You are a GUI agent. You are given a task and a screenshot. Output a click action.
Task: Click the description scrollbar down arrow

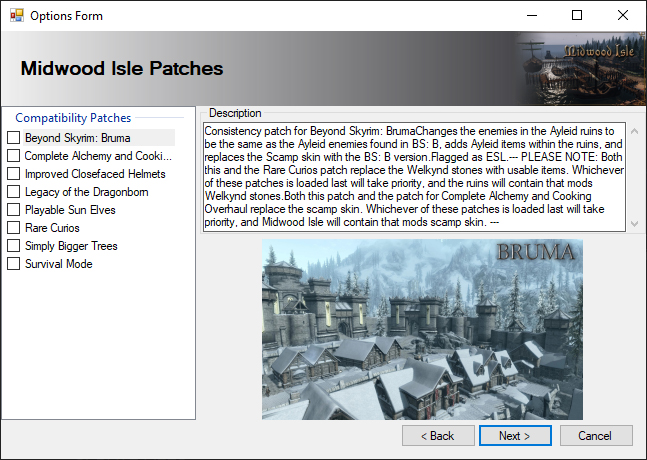point(635,223)
